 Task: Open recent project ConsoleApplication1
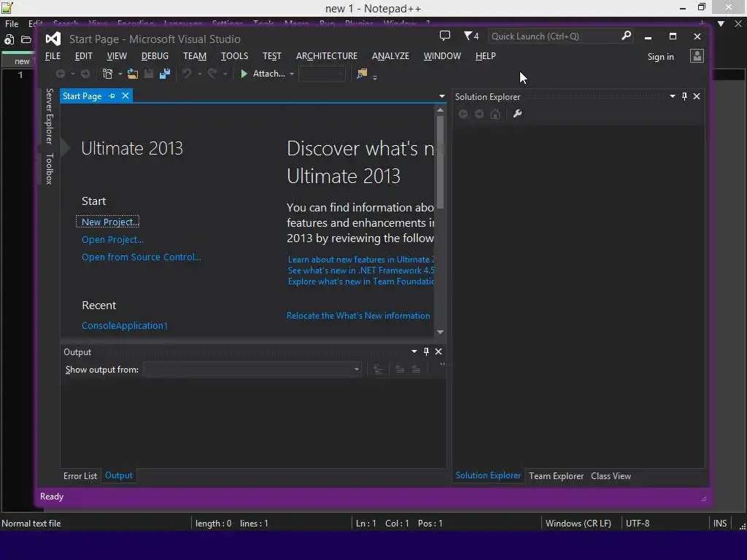coord(125,326)
